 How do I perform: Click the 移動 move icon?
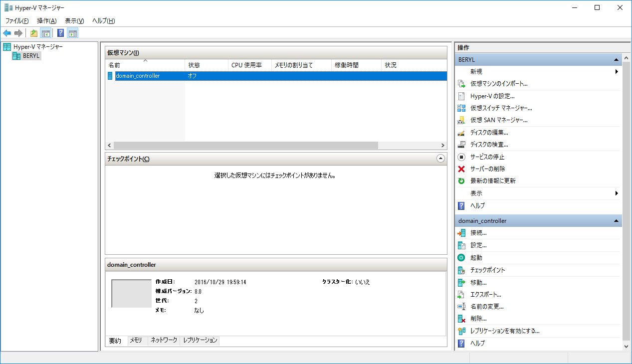click(461, 282)
